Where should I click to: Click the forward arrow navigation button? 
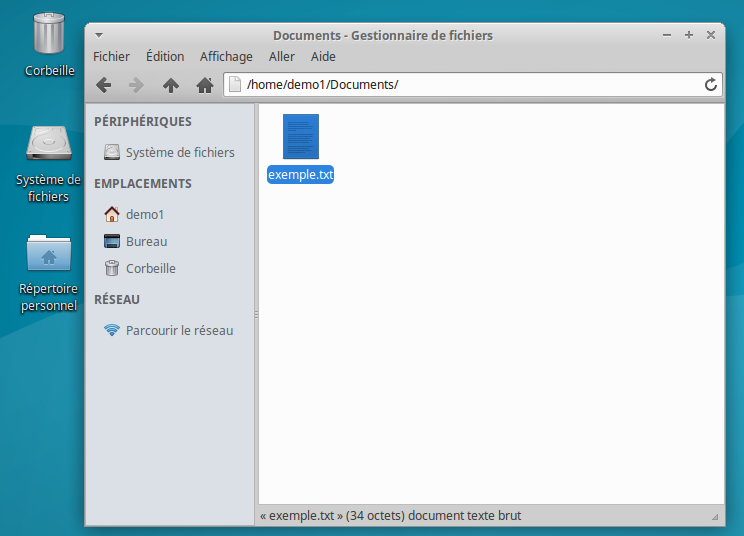pyautogui.click(x=137, y=85)
